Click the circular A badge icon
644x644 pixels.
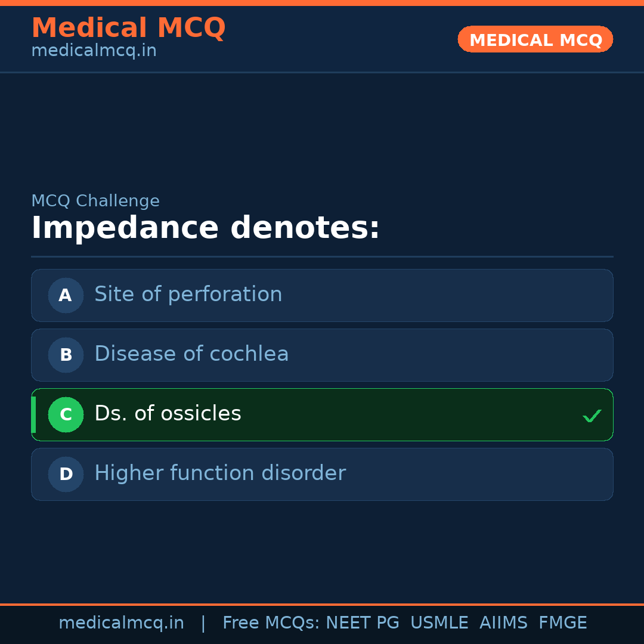[x=66, y=295]
